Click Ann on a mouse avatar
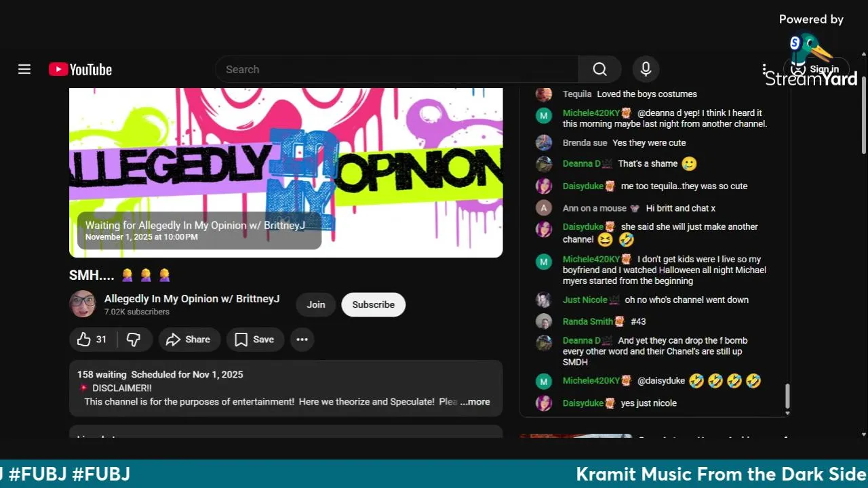868x488 pixels. [x=544, y=208]
